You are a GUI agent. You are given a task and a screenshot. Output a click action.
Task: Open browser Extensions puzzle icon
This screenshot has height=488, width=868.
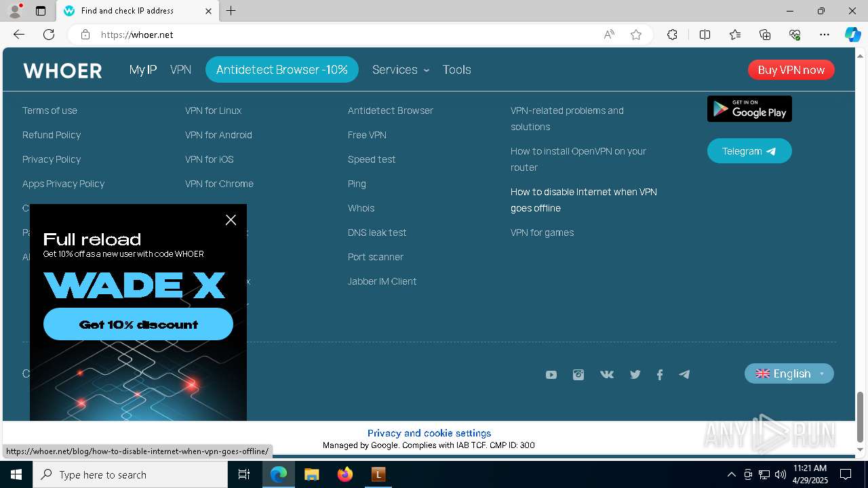672,35
